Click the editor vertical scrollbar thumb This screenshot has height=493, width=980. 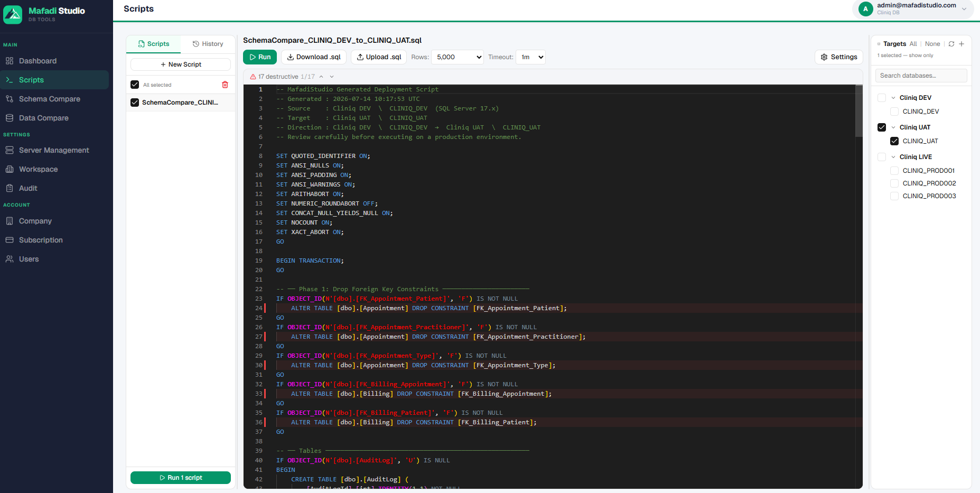pyautogui.click(x=859, y=111)
